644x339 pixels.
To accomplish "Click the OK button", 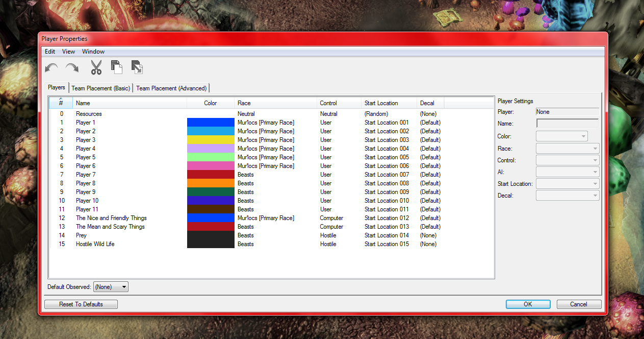I will pos(528,304).
